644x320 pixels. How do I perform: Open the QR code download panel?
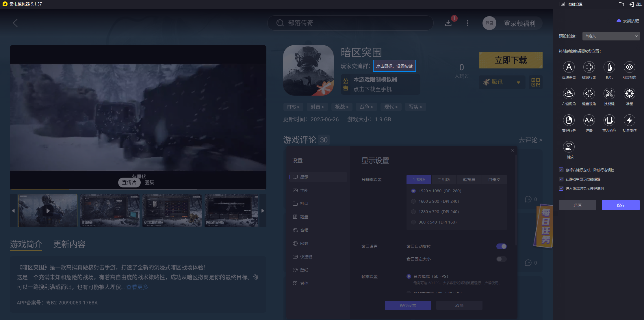535,82
